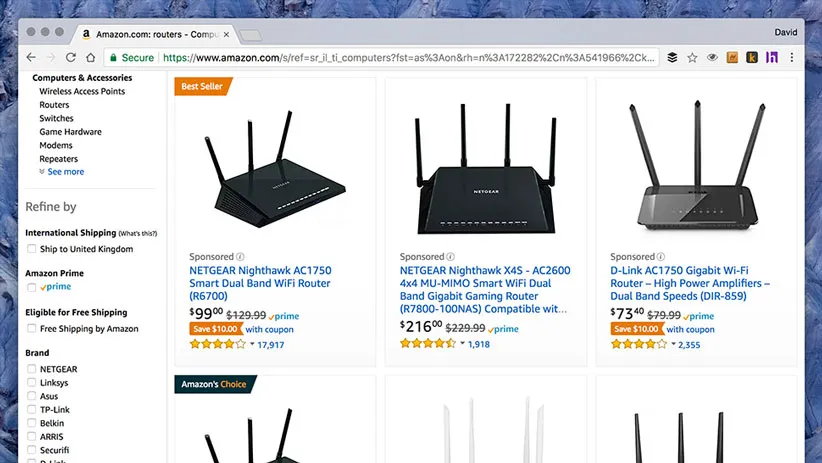The height and width of the screenshot is (463, 822).
Task: Click the info icon beside first Sponsored label
Action: point(240,257)
